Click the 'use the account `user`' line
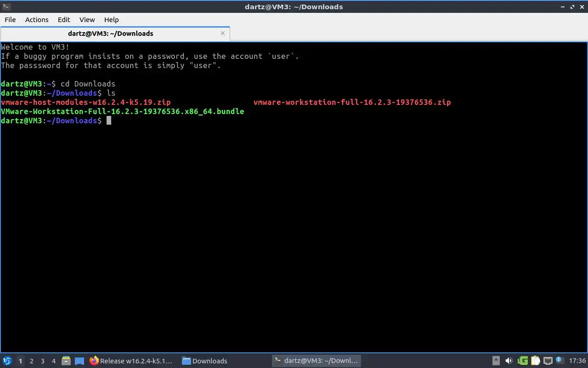Image resolution: width=588 pixels, height=368 pixels. (x=150, y=56)
